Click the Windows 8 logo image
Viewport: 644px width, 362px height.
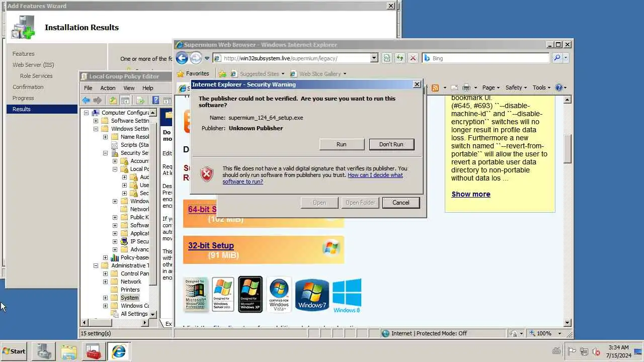[347, 296]
